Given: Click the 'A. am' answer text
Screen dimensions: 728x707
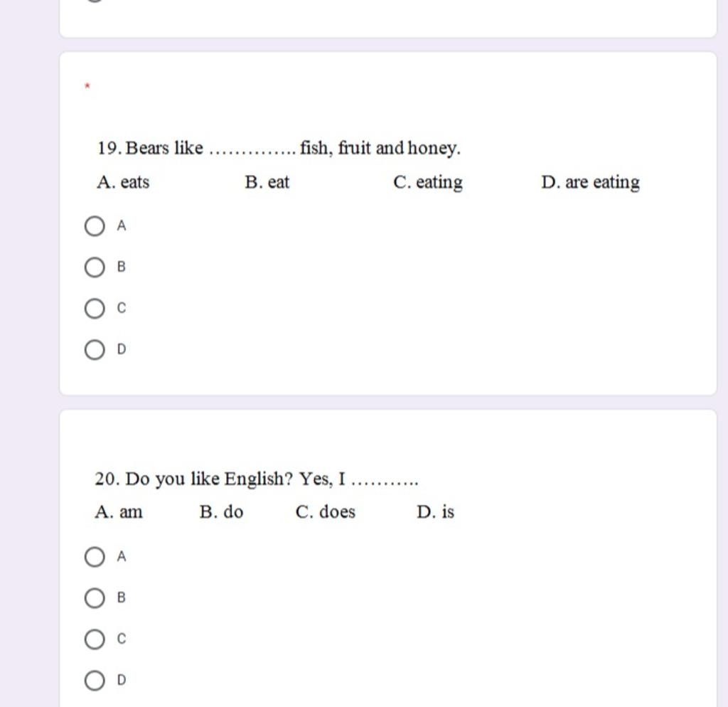Looking at the screenshot, I should 119,512.
